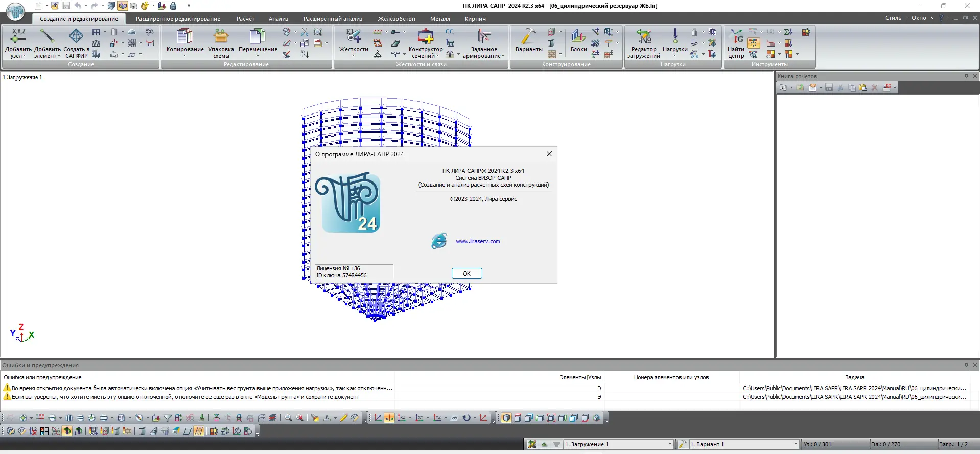Expand the Жесткости dropdown arrow
Viewport: 980px width, 454px height.
pyautogui.click(x=354, y=56)
